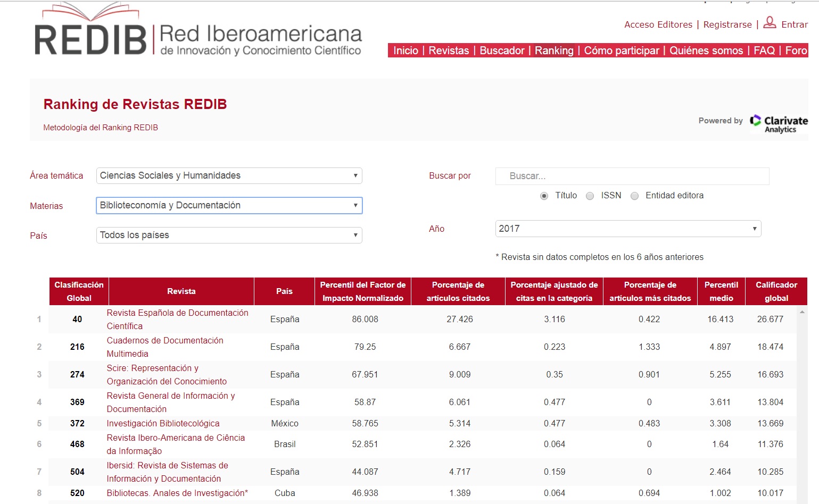This screenshot has height=504, width=819.
Task: Click the table scrollbar up arrow
Action: click(x=802, y=312)
